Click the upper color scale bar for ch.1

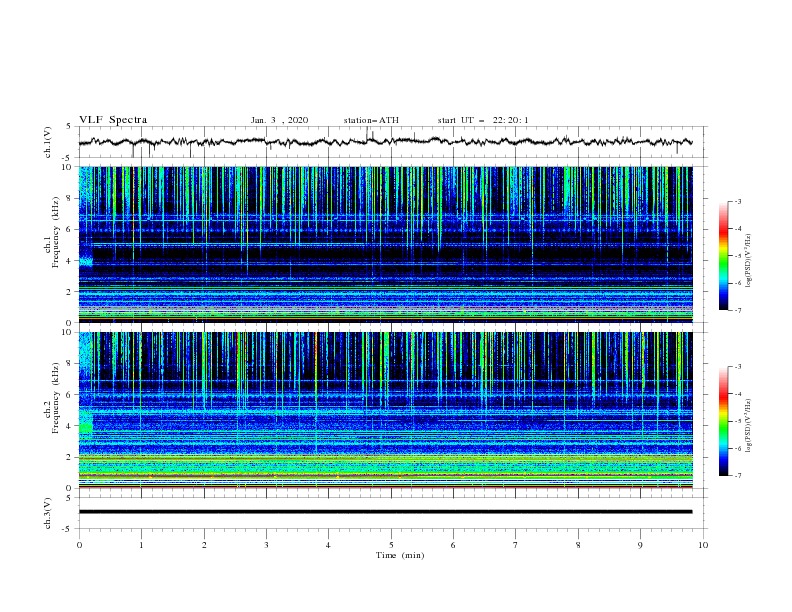click(x=723, y=256)
